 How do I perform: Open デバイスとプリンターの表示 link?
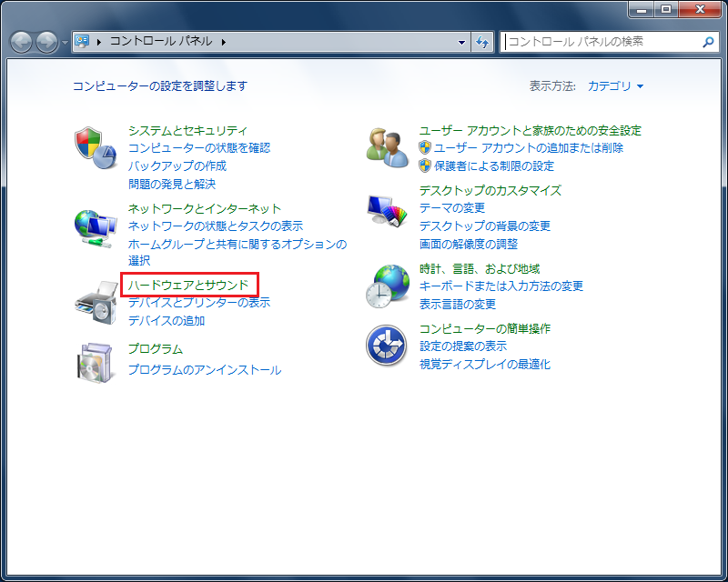click(x=199, y=303)
